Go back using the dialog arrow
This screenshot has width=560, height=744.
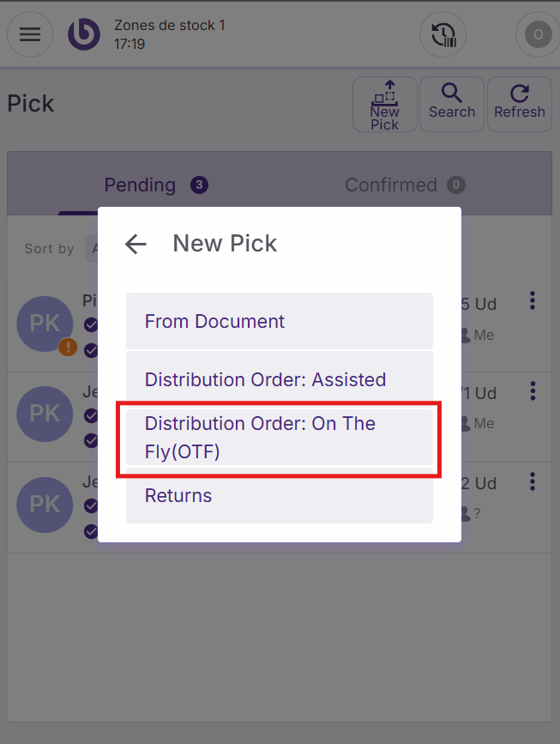135,244
